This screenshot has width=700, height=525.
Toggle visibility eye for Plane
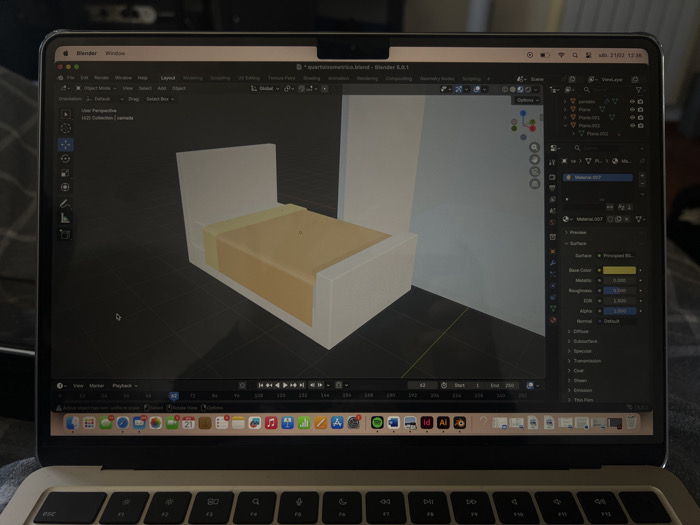(x=632, y=109)
